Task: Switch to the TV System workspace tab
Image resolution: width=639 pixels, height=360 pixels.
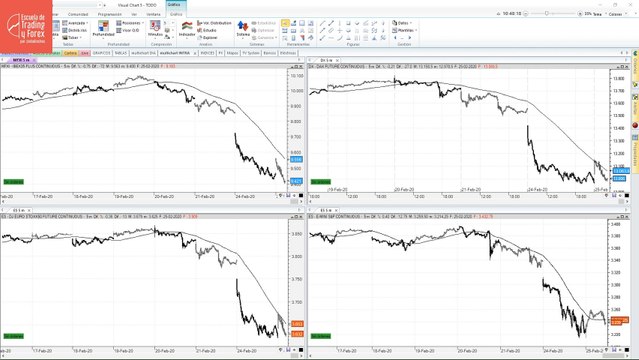Action: click(251, 53)
